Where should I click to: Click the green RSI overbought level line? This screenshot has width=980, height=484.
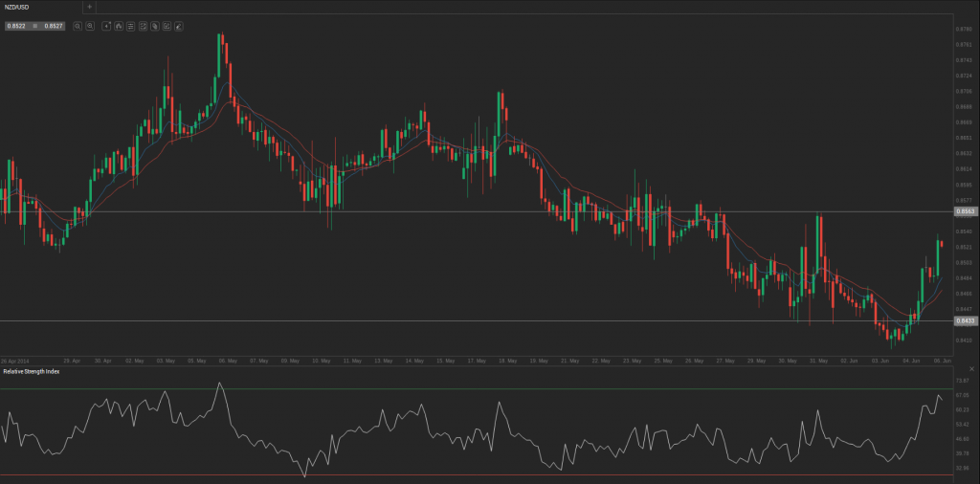tap(479, 388)
